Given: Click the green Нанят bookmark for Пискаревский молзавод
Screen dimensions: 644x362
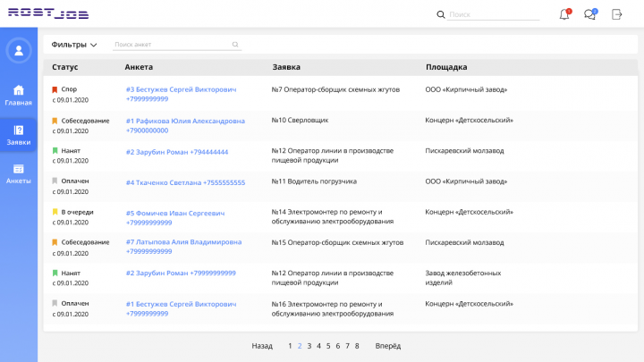Looking at the screenshot, I should [55, 151].
